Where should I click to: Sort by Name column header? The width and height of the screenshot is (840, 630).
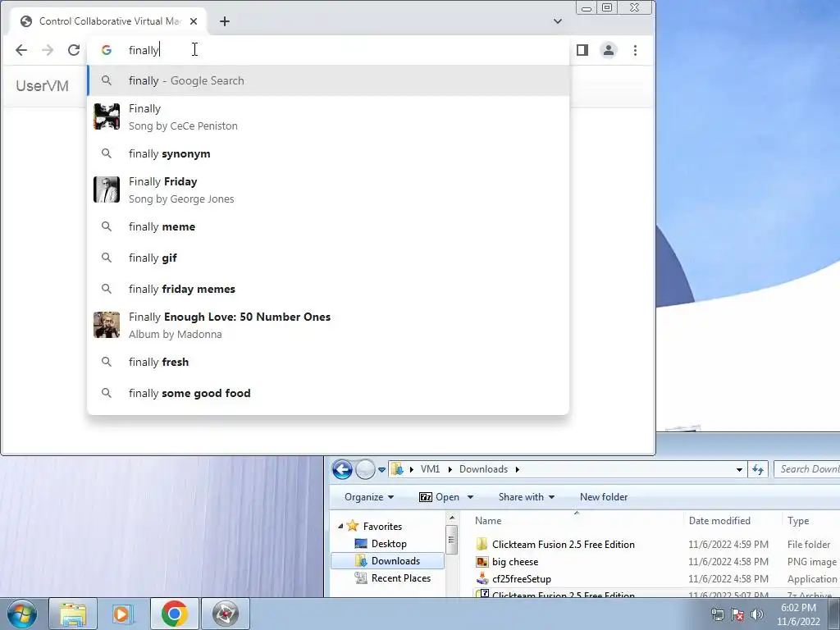coord(576,521)
